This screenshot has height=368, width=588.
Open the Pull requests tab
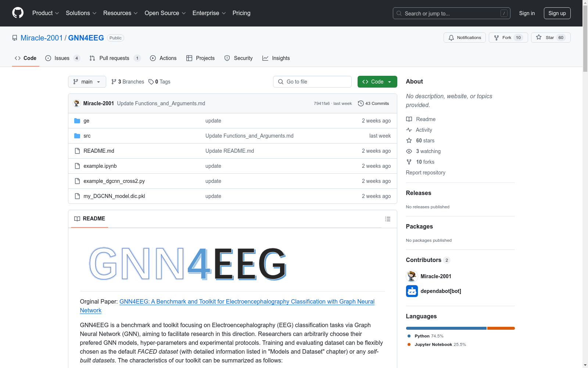click(115, 58)
